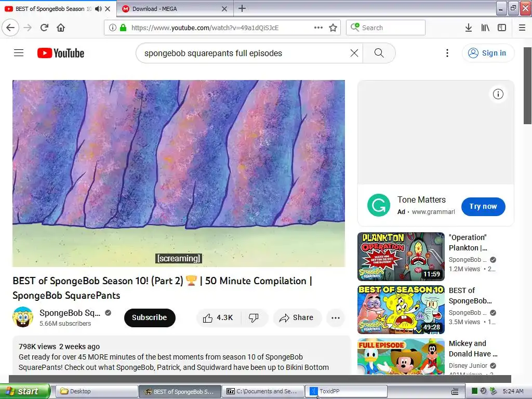Open the "Operation" Plankton video title
Viewport: 532px width, 399px height.
coord(468,243)
